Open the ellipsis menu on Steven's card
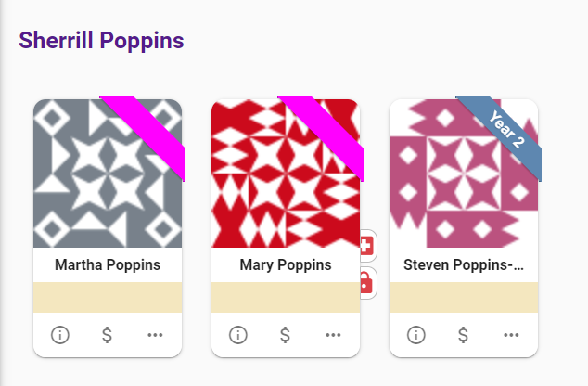The width and height of the screenshot is (588, 386). pyautogui.click(x=511, y=335)
